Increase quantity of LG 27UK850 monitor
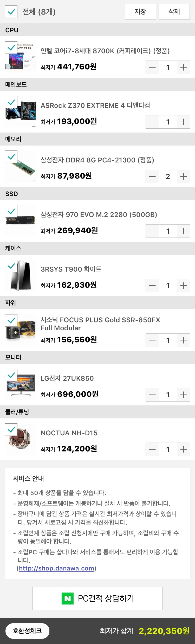This screenshot has width=195, height=644. tap(184, 395)
